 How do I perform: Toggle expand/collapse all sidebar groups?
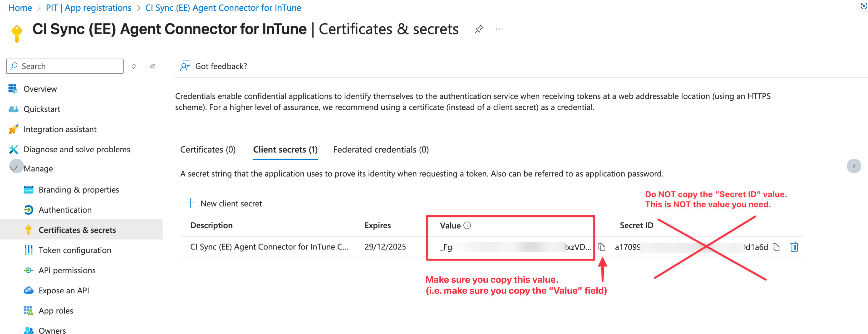click(134, 66)
